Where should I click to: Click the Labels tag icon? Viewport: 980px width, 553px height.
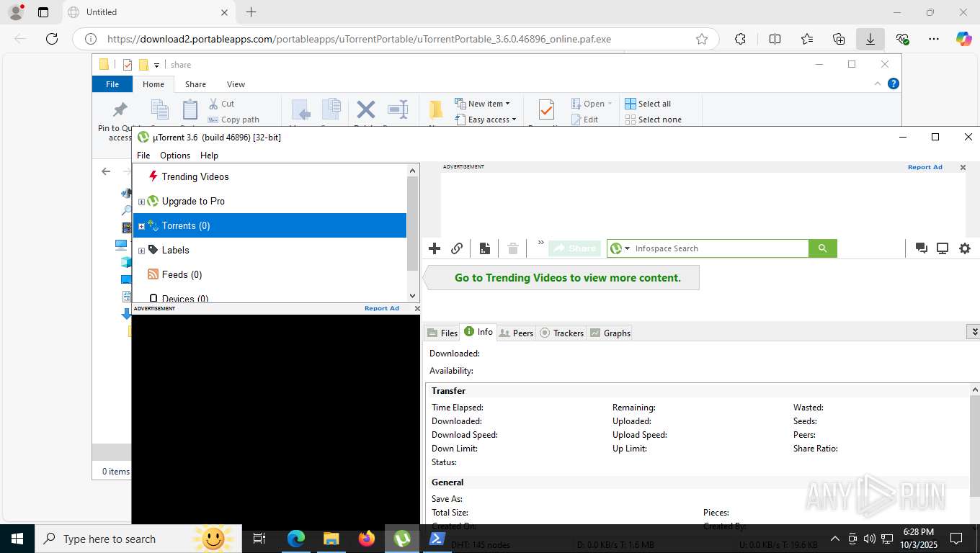coord(153,250)
